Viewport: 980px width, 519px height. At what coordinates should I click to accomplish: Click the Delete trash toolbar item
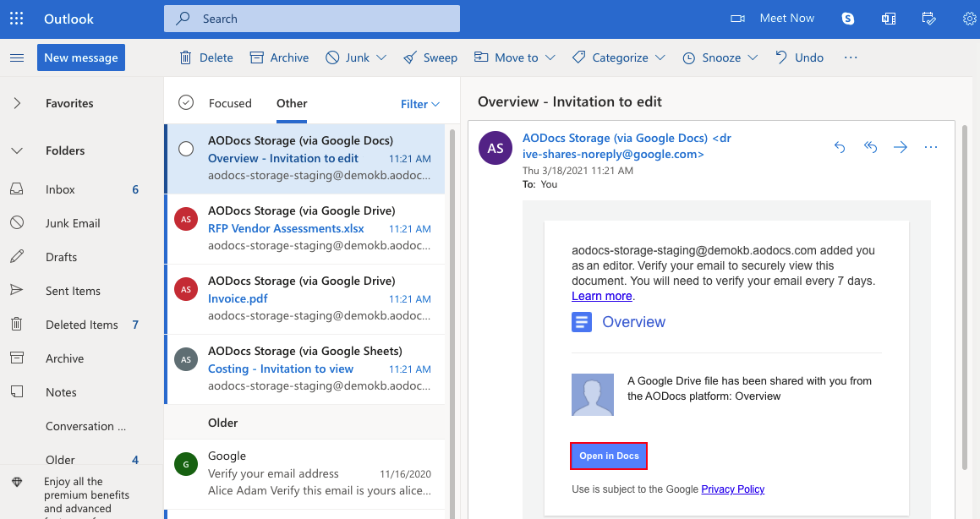pos(206,57)
